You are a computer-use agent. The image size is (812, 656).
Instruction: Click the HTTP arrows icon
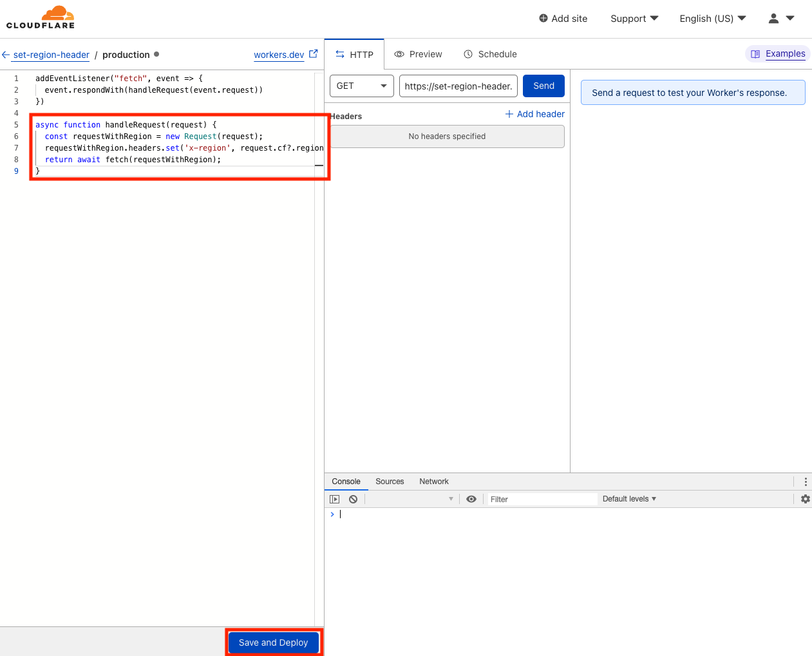pos(340,54)
